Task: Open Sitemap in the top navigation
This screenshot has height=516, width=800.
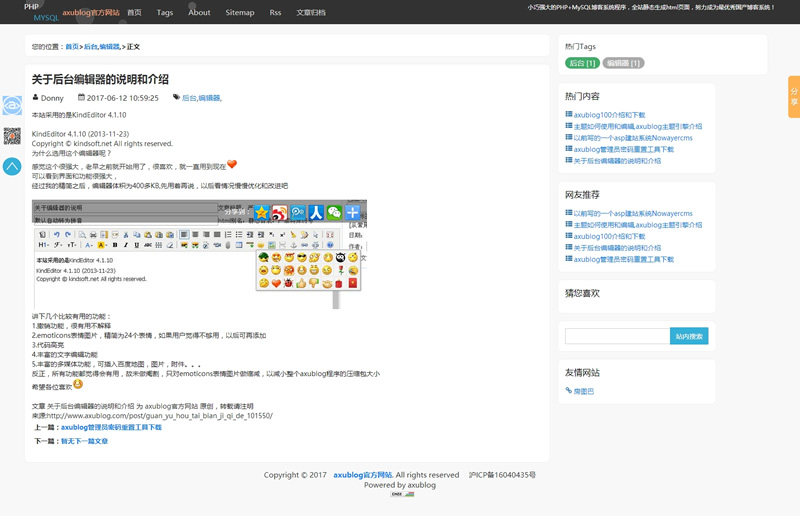Action: click(x=240, y=12)
